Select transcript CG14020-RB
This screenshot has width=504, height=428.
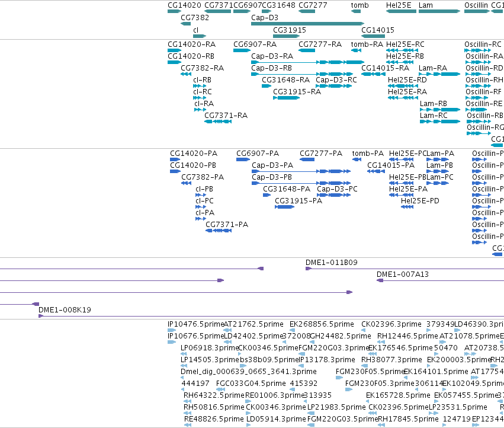[x=175, y=62]
